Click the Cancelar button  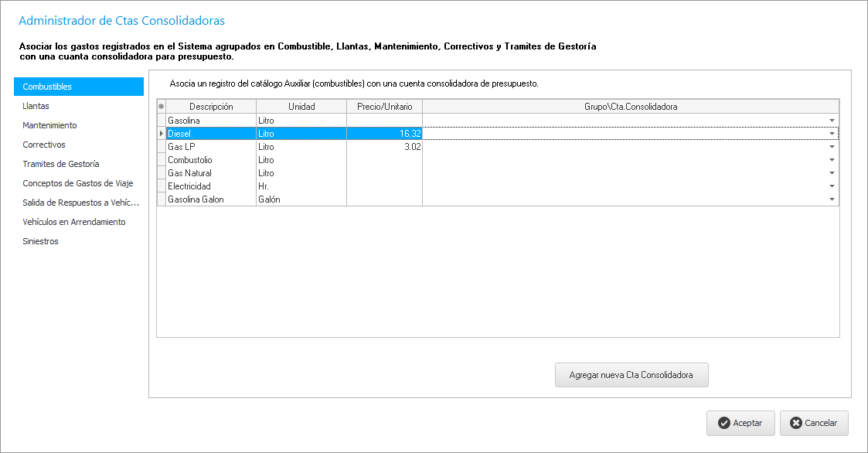(814, 423)
